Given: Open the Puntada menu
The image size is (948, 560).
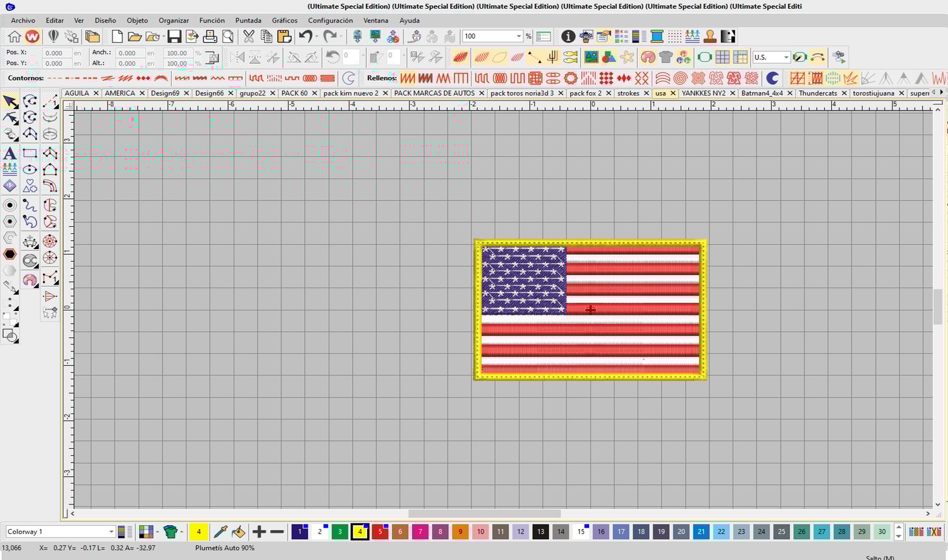Looking at the screenshot, I should coord(248,20).
